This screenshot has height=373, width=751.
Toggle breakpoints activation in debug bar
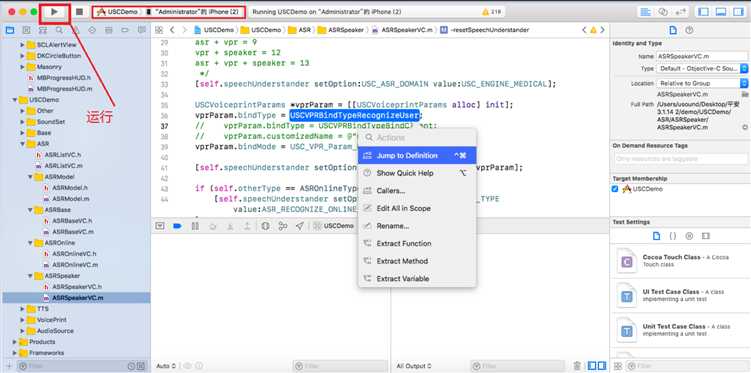coord(177,226)
